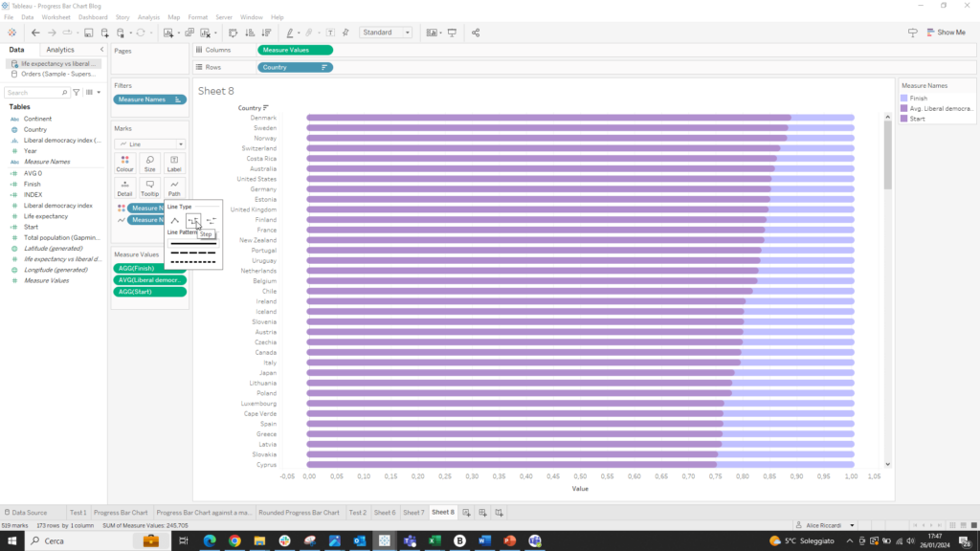980x551 pixels.
Task: Click the Path shelf icon on the Marks card
Action: (173, 187)
